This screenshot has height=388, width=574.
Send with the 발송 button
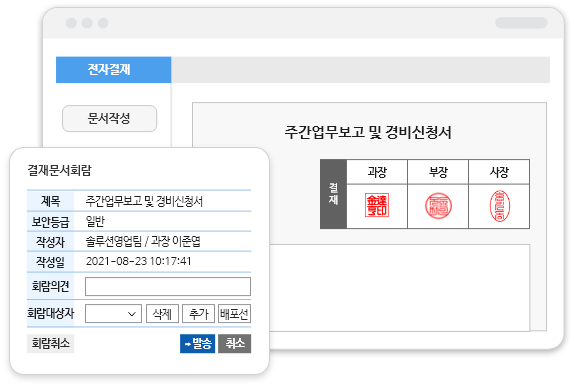click(197, 343)
